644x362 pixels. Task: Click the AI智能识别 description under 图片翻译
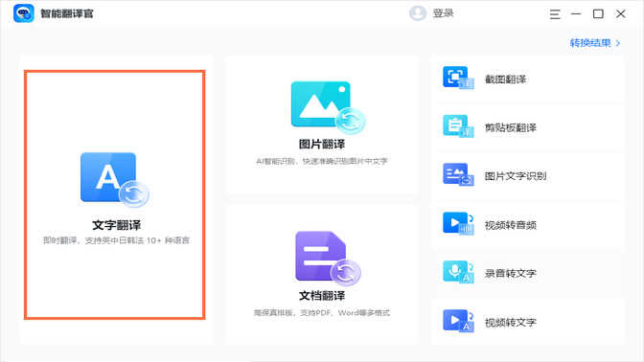tap(322, 161)
